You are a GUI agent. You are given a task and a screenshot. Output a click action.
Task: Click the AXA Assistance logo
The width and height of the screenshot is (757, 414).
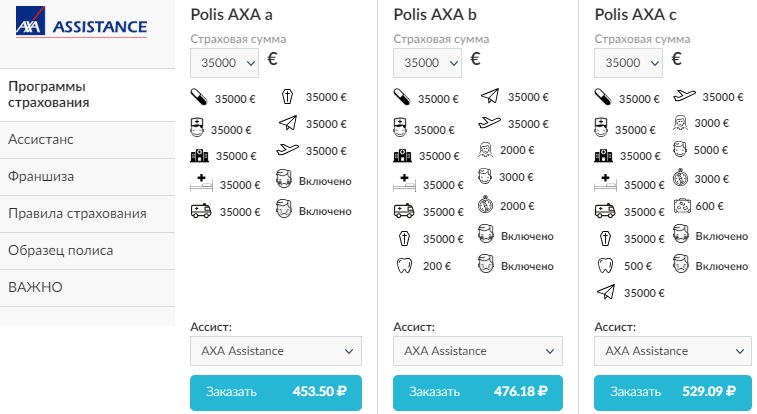82,26
